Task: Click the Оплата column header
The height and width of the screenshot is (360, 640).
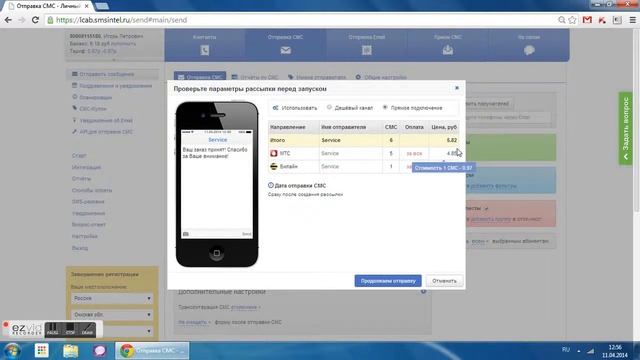Action: pos(414,127)
